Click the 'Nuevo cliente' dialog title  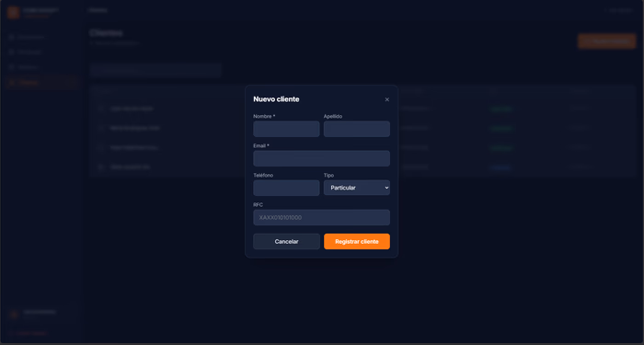coord(276,99)
